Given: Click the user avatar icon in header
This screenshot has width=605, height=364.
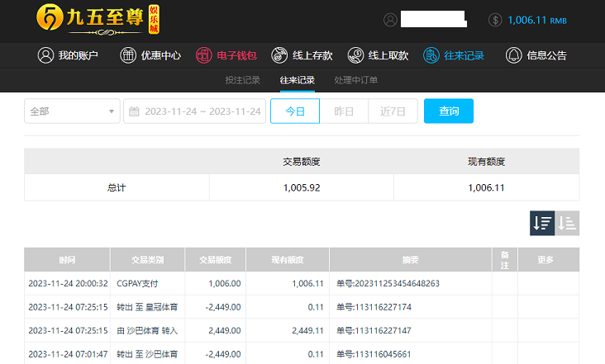Looking at the screenshot, I should (390, 20).
